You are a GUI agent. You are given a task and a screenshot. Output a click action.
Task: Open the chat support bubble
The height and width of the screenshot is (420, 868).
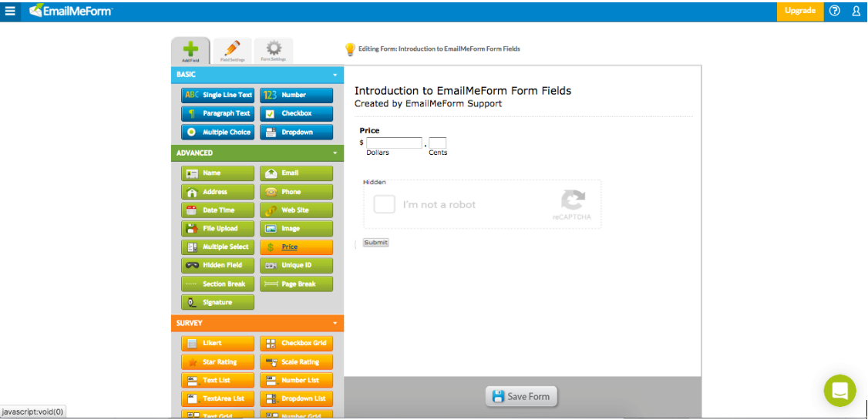coord(839,391)
